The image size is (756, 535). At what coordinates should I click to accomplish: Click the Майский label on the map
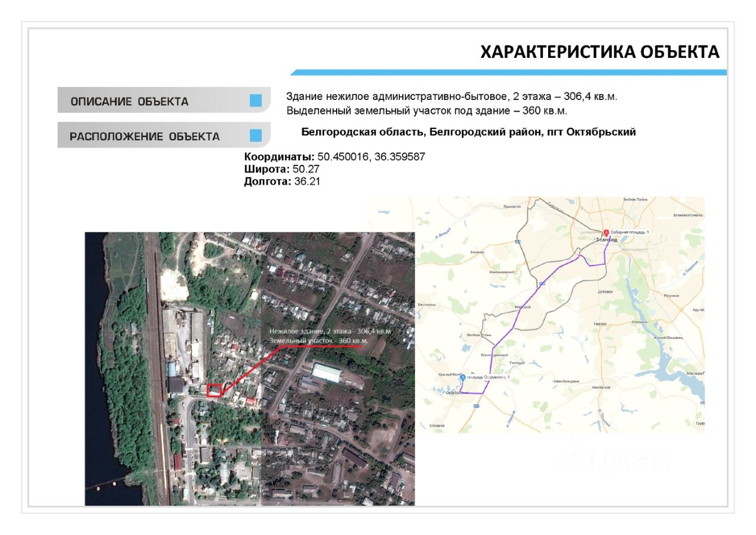coord(523,307)
